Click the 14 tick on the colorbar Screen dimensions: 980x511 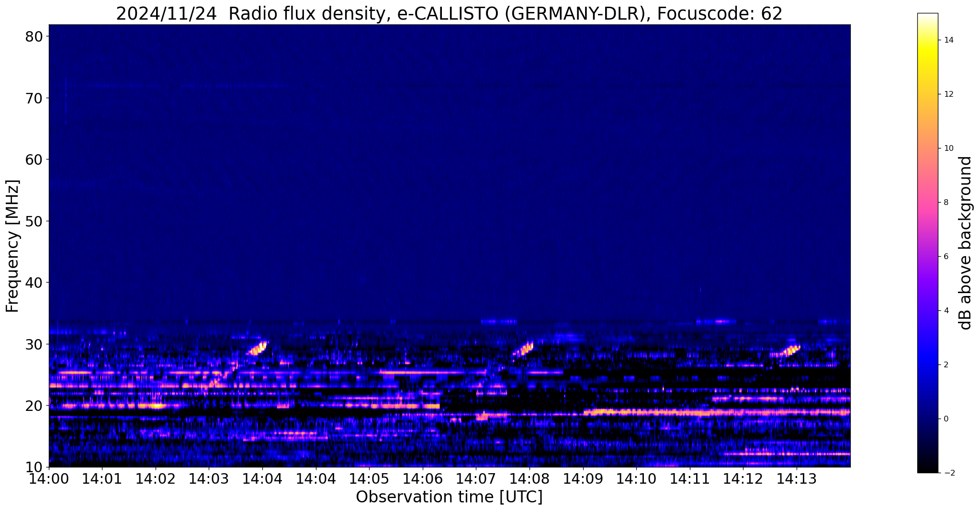pos(948,40)
